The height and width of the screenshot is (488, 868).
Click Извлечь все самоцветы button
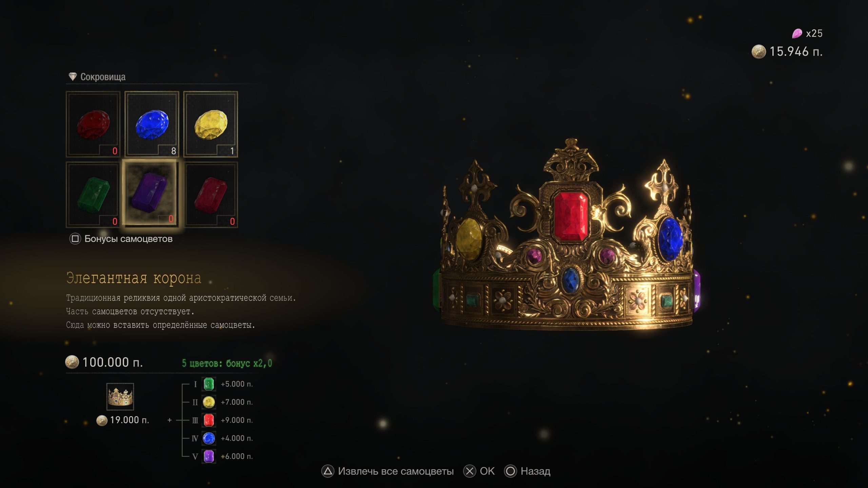[388, 471]
